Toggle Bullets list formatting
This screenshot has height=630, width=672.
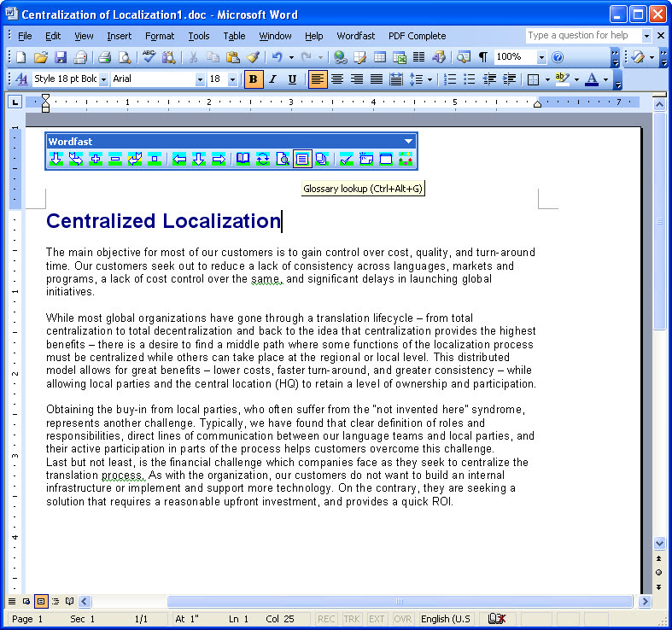(x=470, y=79)
